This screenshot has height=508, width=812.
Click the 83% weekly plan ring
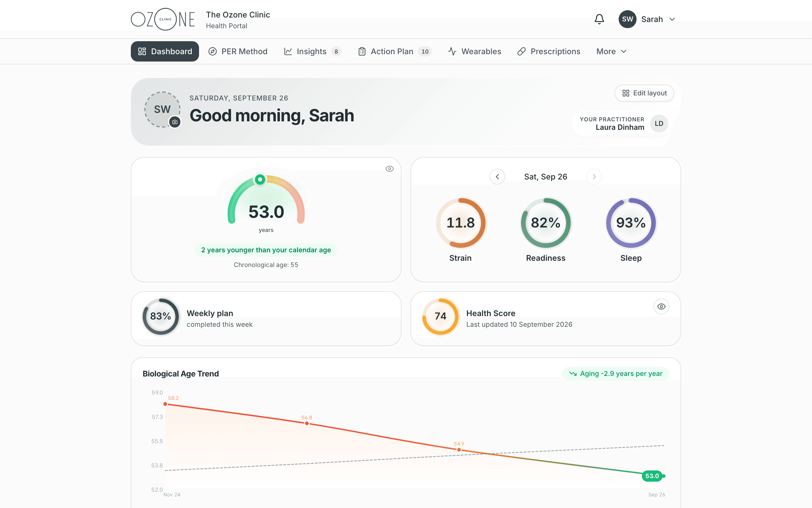(x=161, y=316)
